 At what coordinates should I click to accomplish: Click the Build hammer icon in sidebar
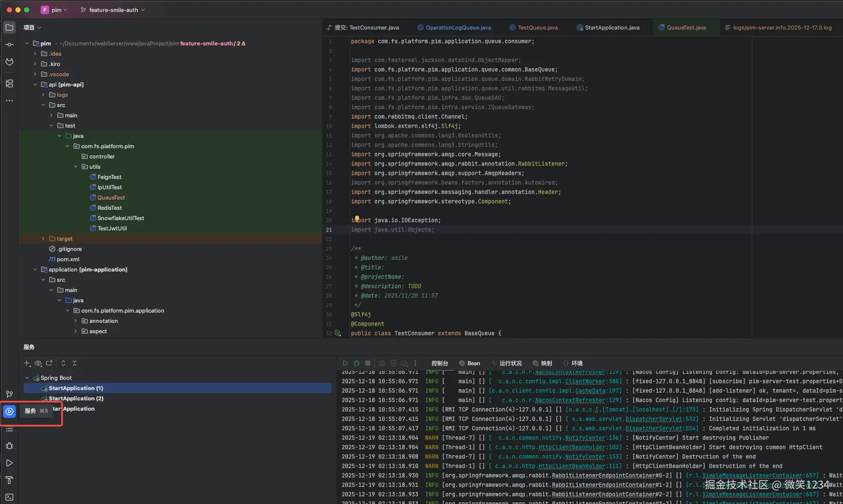(x=9, y=480)
